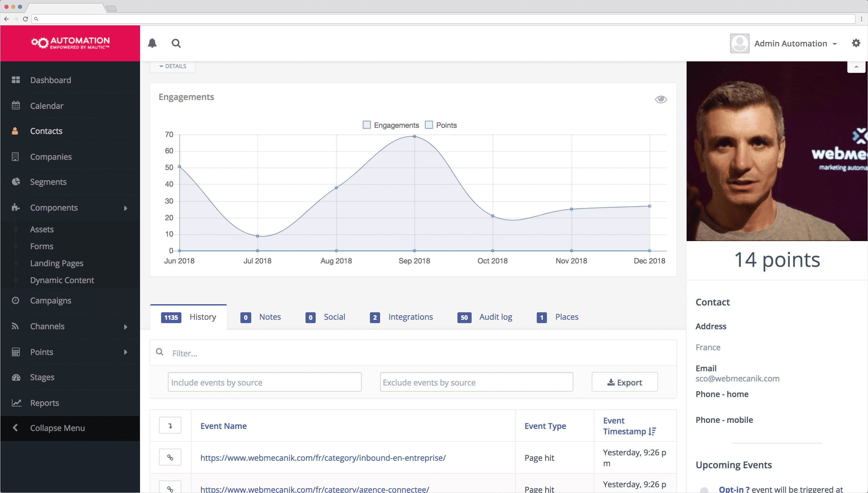
Task: Switch to the Audit log tab
Action: pos(495,317)
